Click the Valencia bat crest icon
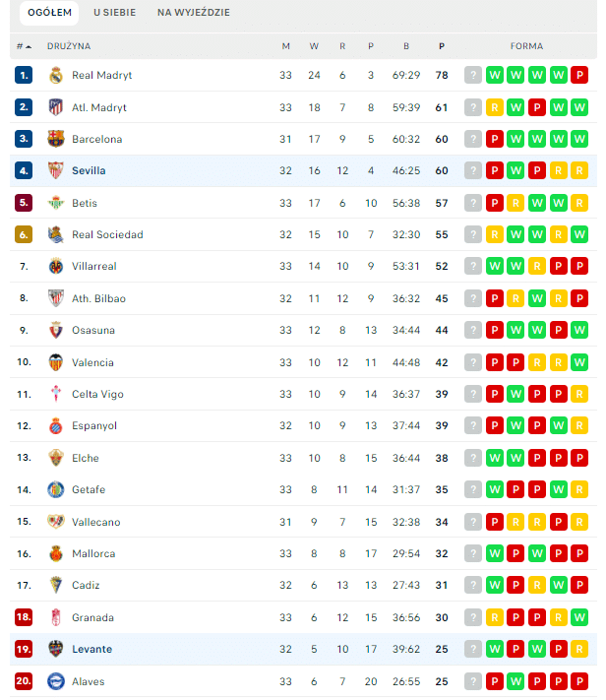The height and width of the screenshot is (700, 606). pos(56,362)
